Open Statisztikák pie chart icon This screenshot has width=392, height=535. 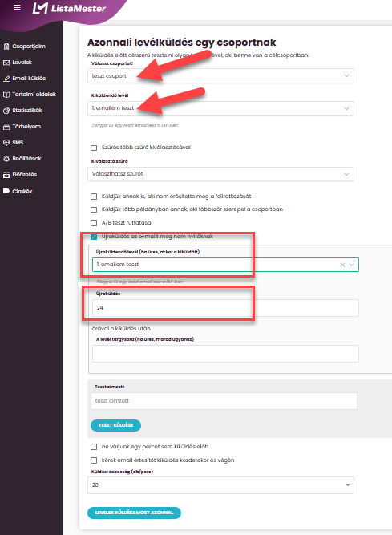[6, 111]
